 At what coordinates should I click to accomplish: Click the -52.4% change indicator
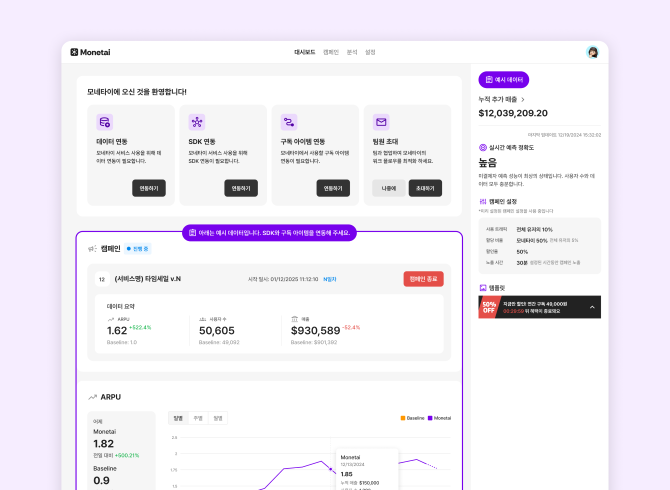[x=351, y=328]
